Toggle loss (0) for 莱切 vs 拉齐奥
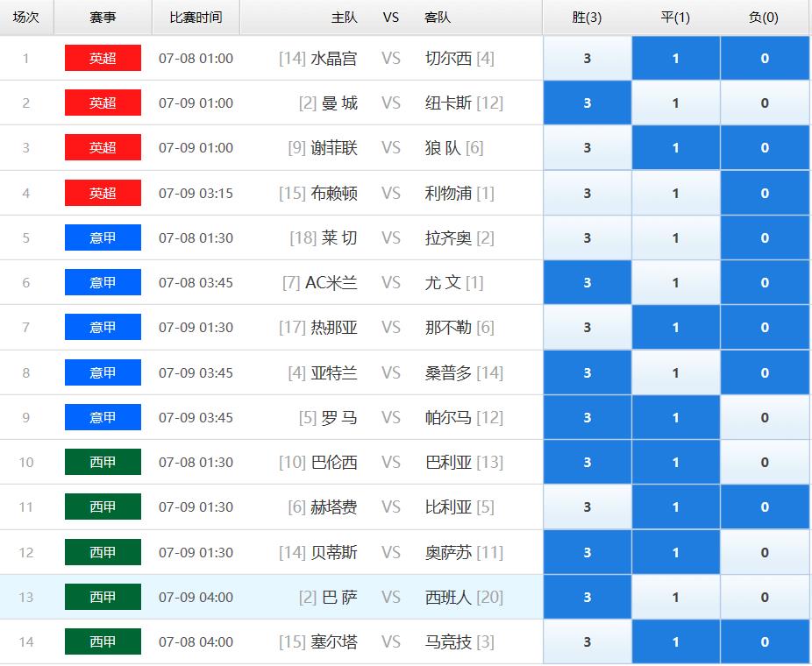812x666 pixels. [x=765, y=237]
